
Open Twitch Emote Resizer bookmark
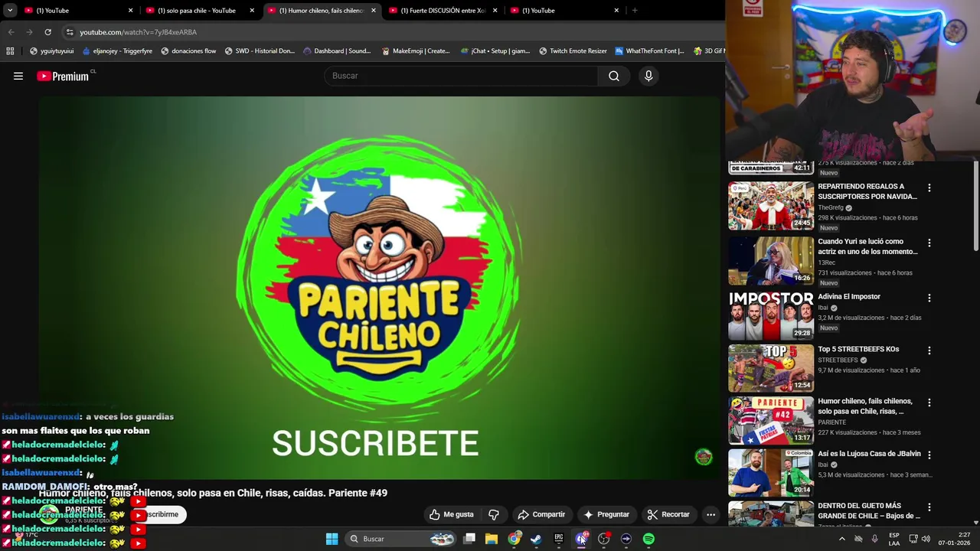[573, 51]
